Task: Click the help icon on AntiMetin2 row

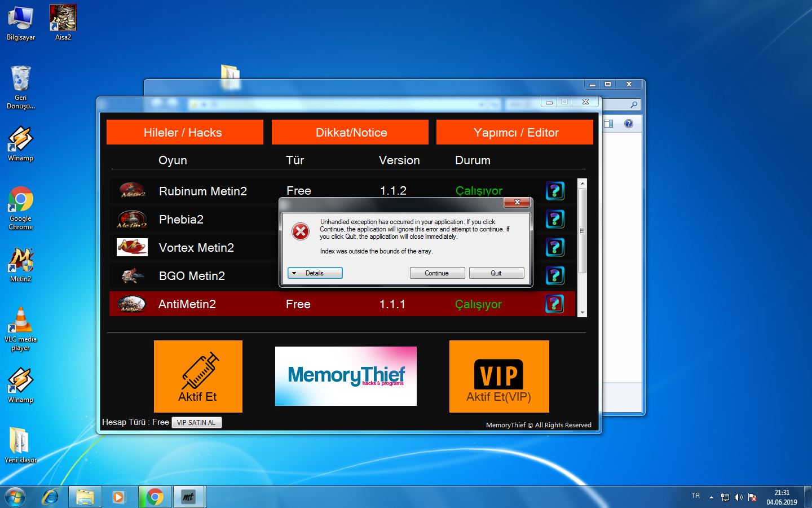Action: (555, 304)
